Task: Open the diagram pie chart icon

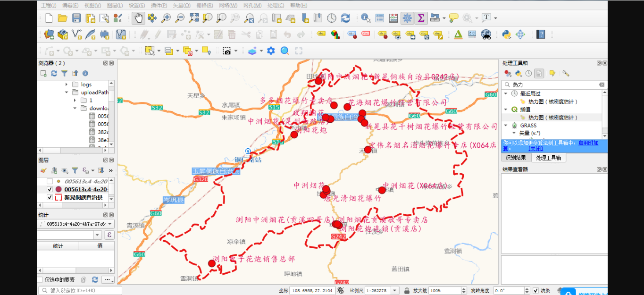Action: [335, 34]
